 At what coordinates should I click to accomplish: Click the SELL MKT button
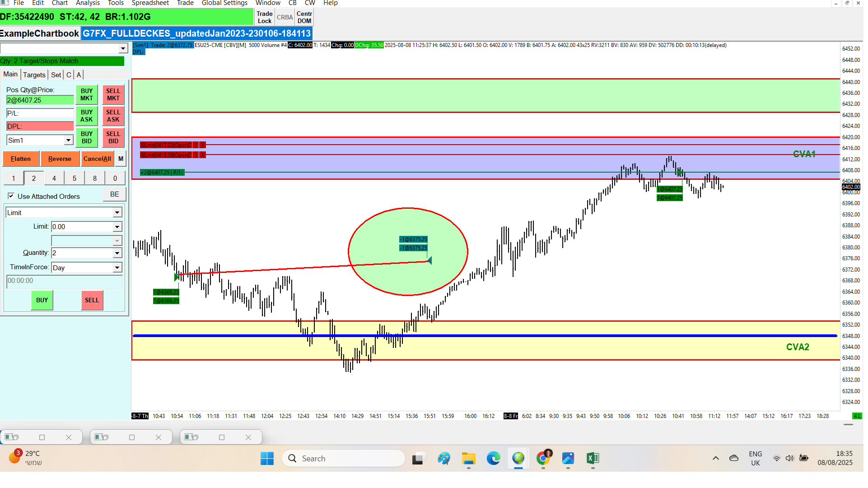click(x=113, y=94)
